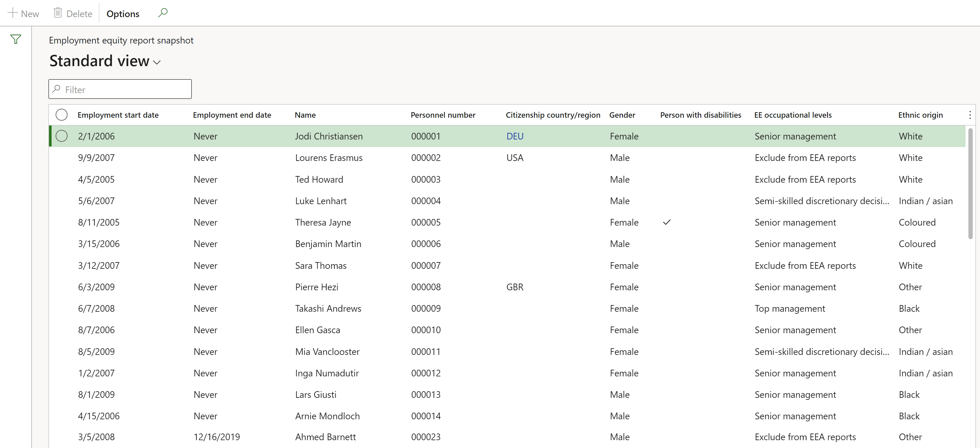Click the search magnifier in toolbar
Viewport: 980px width, 448px height.
(x=163, y=13)
